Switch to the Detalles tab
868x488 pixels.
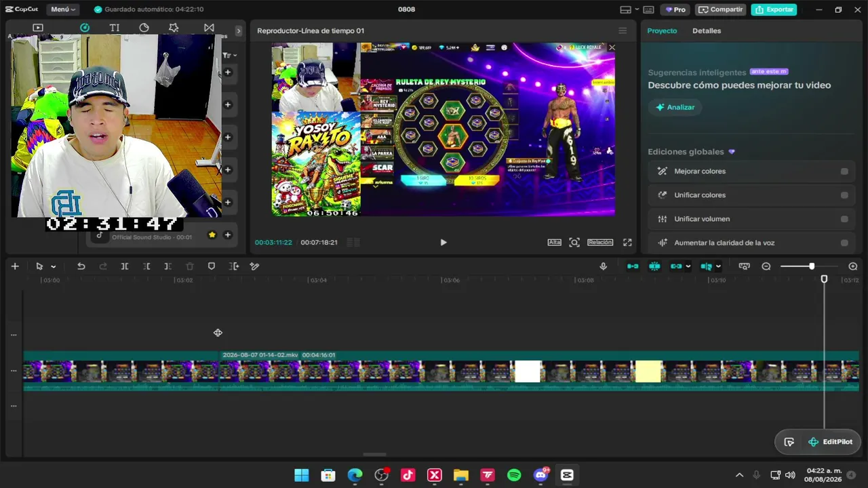coord(707,30)
